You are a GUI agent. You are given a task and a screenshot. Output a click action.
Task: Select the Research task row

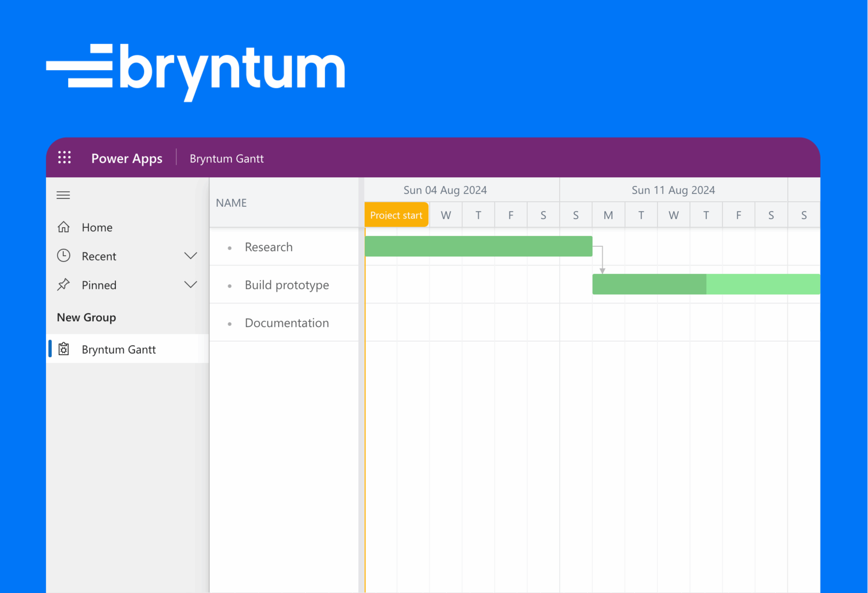tap(284, 247)
